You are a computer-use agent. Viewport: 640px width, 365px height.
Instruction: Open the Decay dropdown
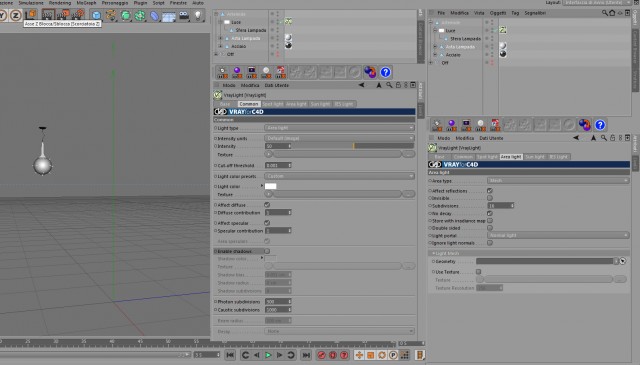(x=339, y=331)
